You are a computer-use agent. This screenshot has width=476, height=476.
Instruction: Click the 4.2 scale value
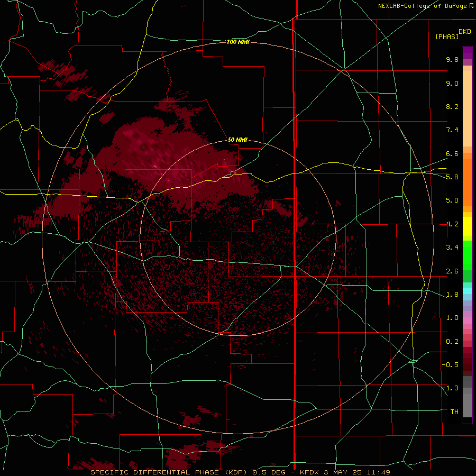(x=452, y=224)
